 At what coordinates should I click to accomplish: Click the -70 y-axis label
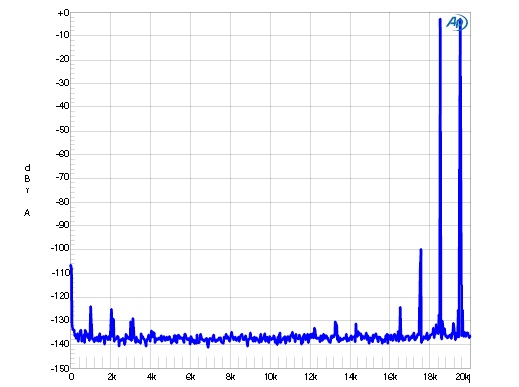pyautogui.click(x=62, y=177)
